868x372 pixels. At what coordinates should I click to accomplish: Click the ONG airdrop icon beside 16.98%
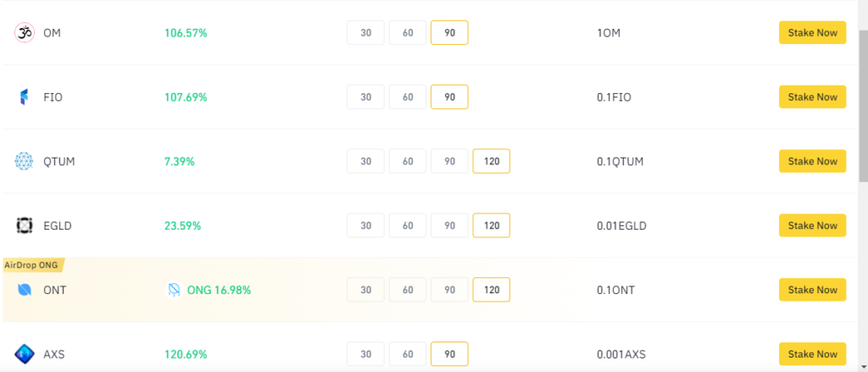pyautogui.click(x=174, y=290)
